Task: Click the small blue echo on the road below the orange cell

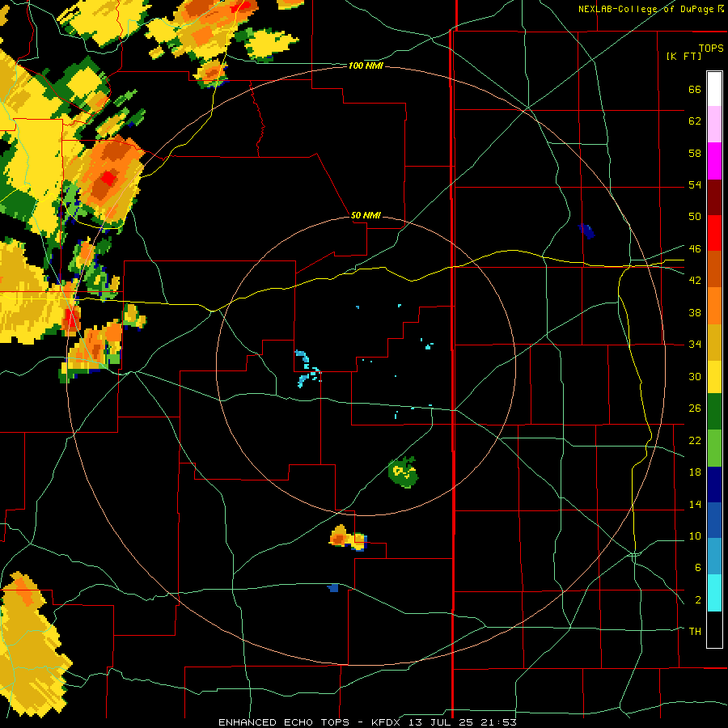Action: pyautogui.click(x=333, y=588)
